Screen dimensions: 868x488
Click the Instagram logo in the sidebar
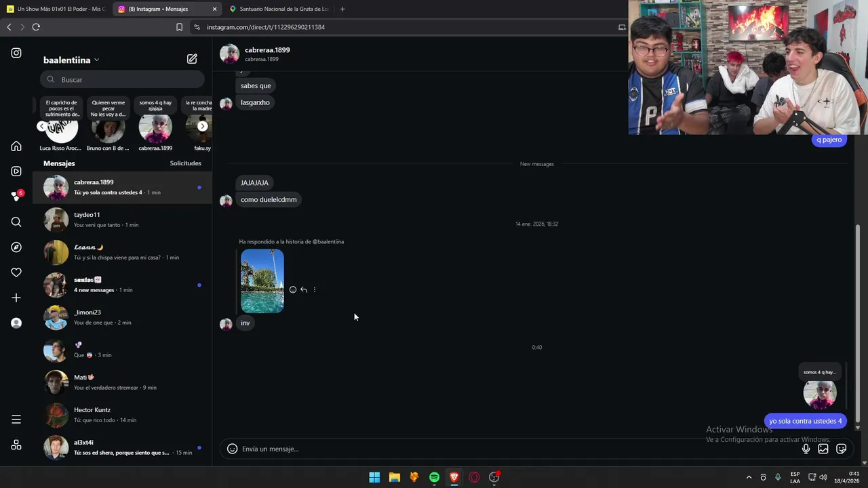16,53
